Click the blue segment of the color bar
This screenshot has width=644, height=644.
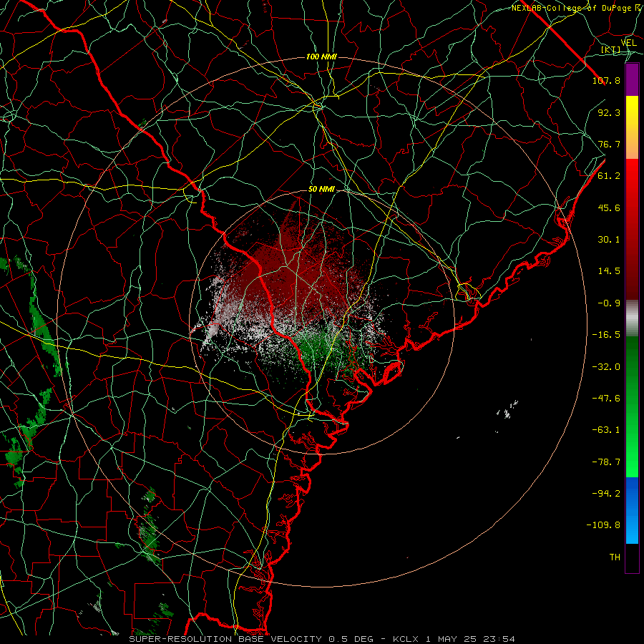tap(632, 510)
